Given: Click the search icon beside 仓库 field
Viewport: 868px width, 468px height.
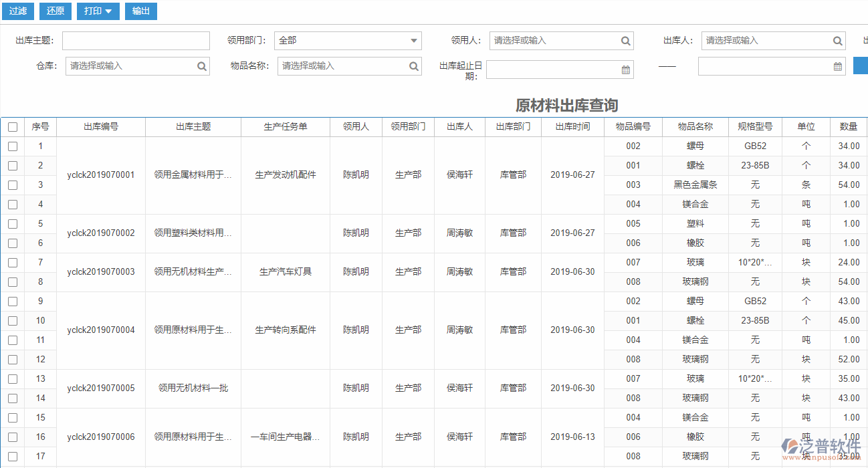Looking at the screenshot, I should (201, 66).
